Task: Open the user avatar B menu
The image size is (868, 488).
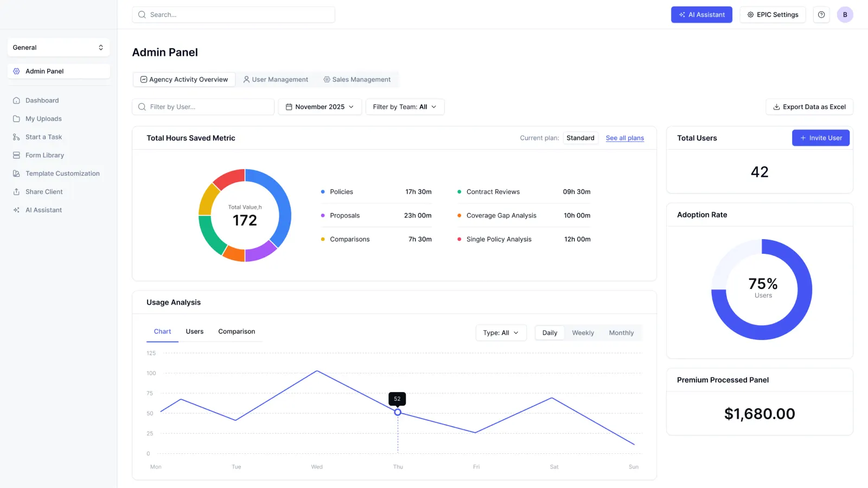Action: [845, 15]
